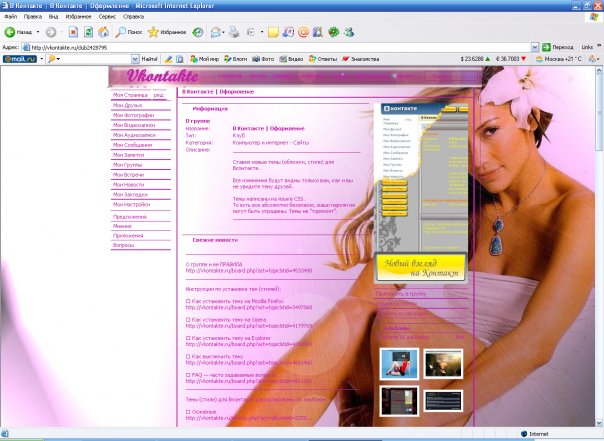
Task: Click the dollar exchange rate indicator
Action: pyautogui.click(x=475, y=59)
